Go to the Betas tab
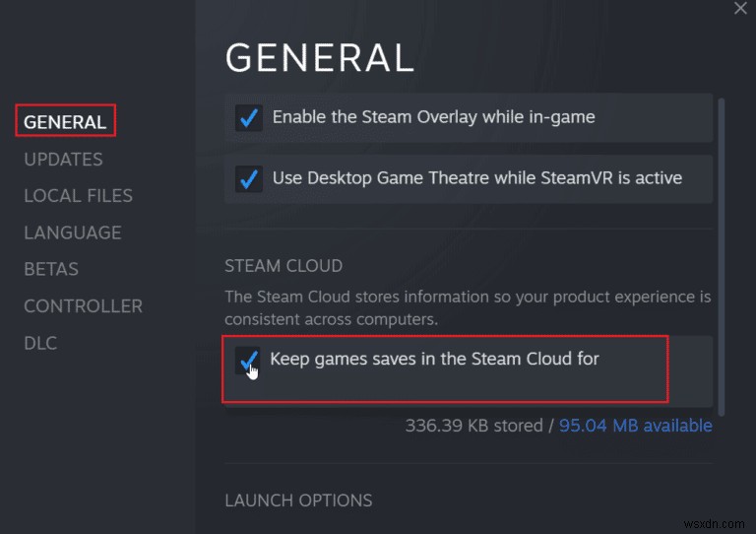756x534 pixels. coord(51,269)
